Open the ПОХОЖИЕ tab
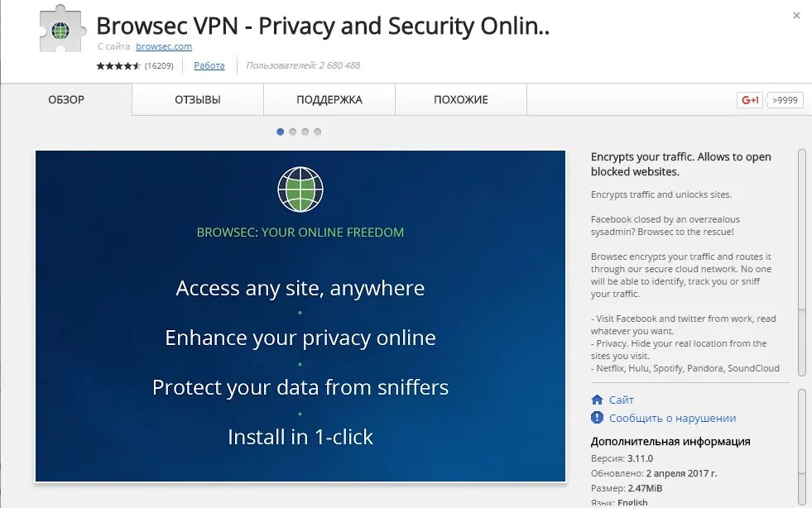 (x=461, y=99)
